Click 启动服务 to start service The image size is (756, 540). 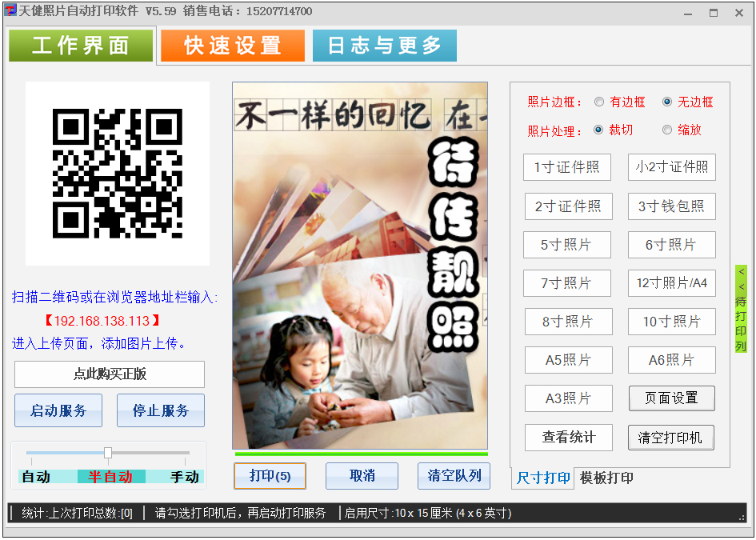point(58,410)
